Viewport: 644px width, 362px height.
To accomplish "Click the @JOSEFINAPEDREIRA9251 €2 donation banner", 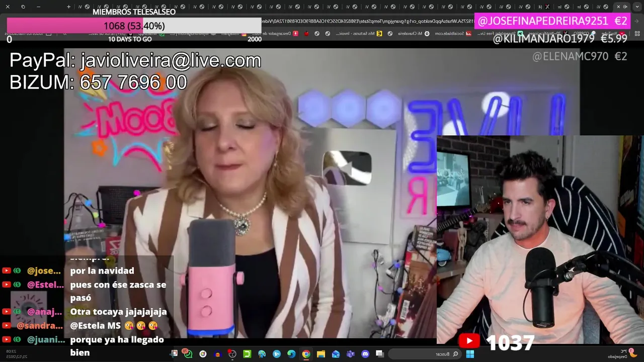I will pyautogui.click(x=552, y=21).
